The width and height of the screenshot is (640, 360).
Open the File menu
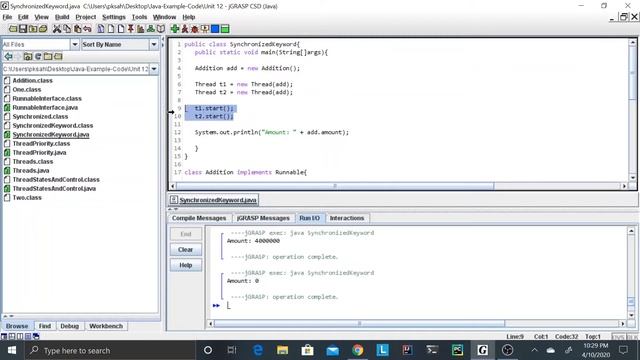(7, 17)
